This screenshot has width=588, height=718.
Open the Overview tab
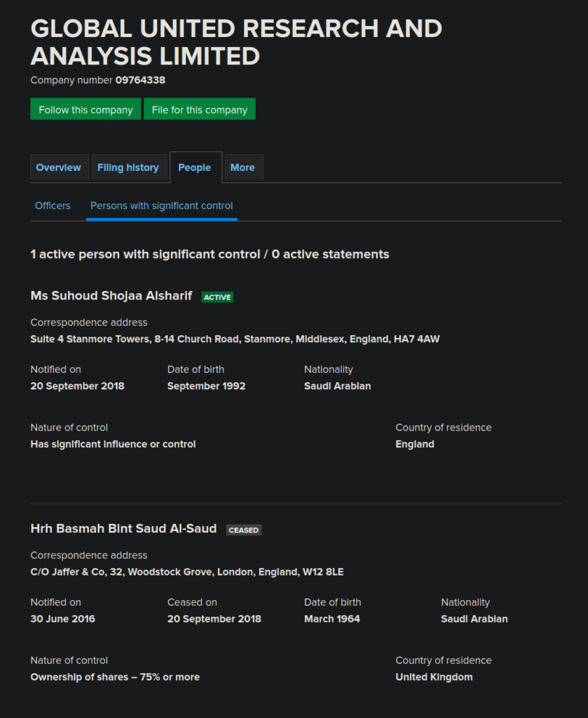tap(59, 168)
